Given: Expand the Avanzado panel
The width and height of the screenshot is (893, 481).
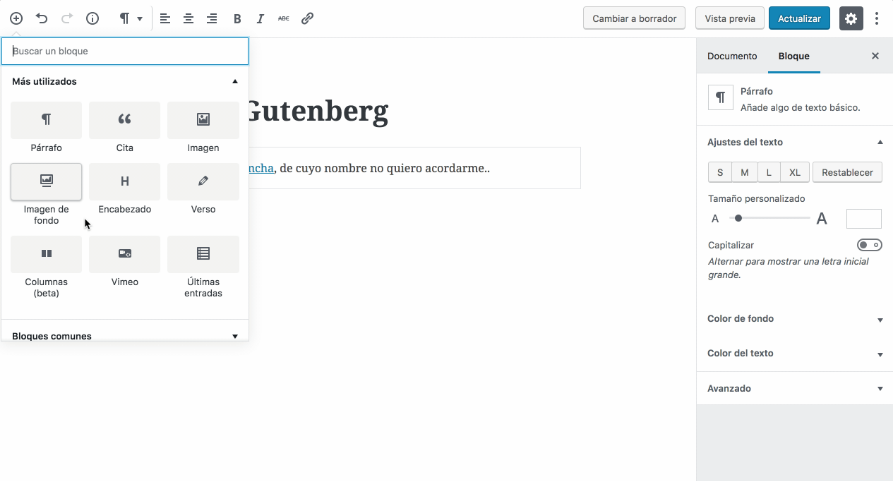Looking at the screenshot, I should pyautogui.click(x=795, y=388).
